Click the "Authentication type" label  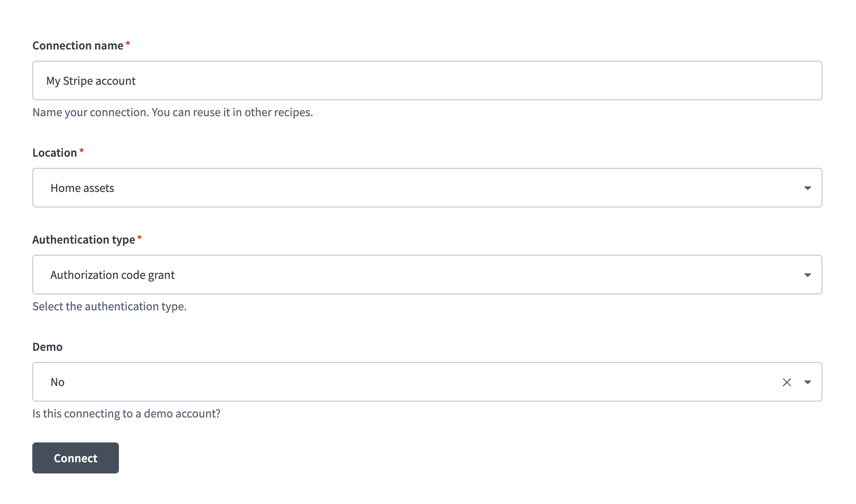(84, 240)
